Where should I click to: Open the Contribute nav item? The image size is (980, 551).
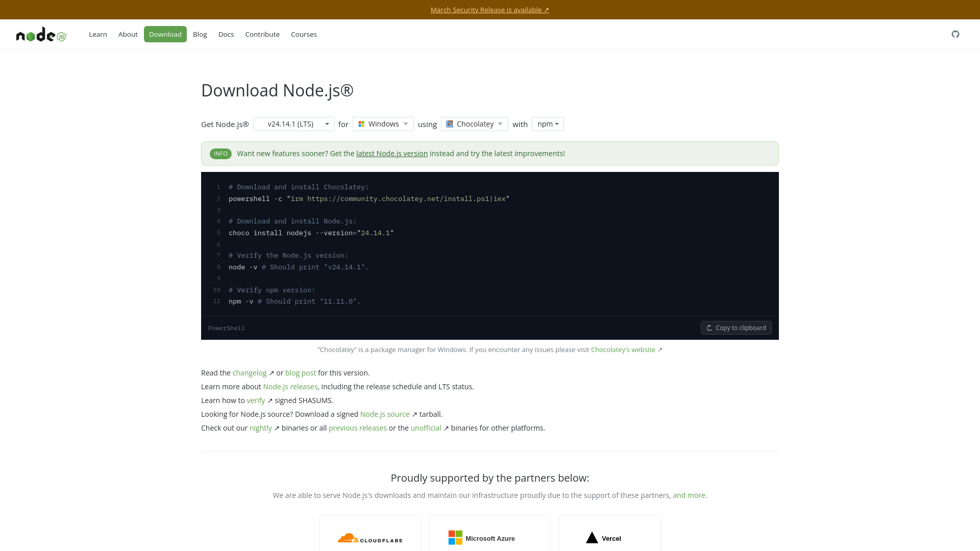point(262,34)
